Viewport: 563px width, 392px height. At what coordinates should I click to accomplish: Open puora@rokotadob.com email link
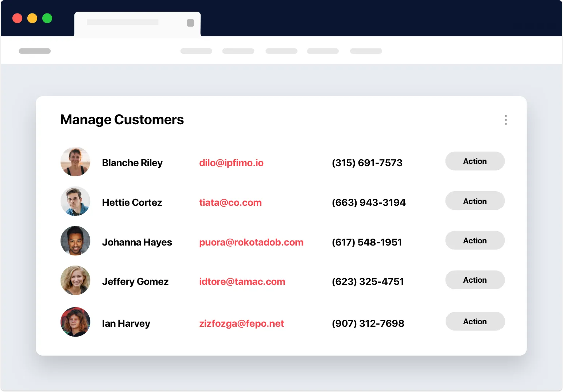coord(251,242)
